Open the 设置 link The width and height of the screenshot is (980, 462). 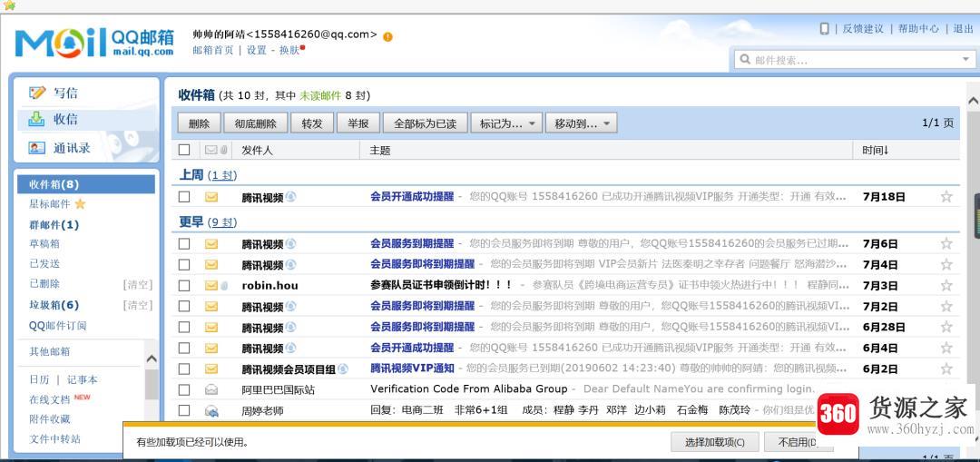point(256,50)
